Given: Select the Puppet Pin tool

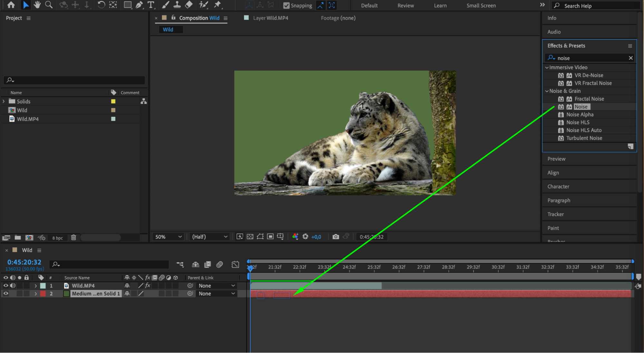Looking at the screenshot, I should (x=218, y=5).
